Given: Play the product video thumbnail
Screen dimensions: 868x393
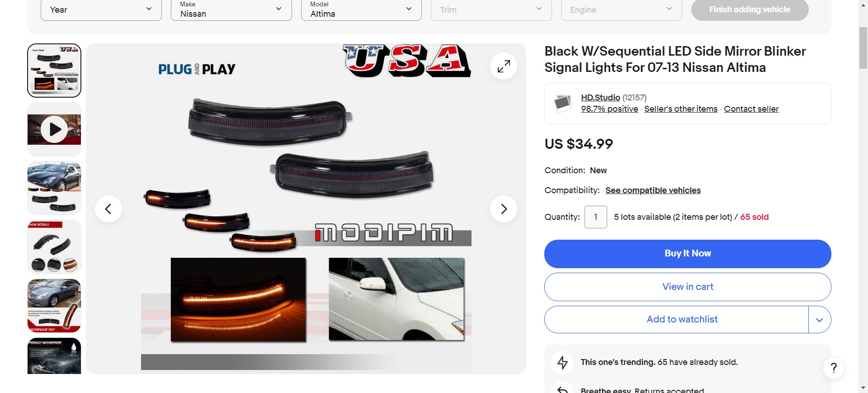Looking at the screenshot, I should (x=54, y=129).
